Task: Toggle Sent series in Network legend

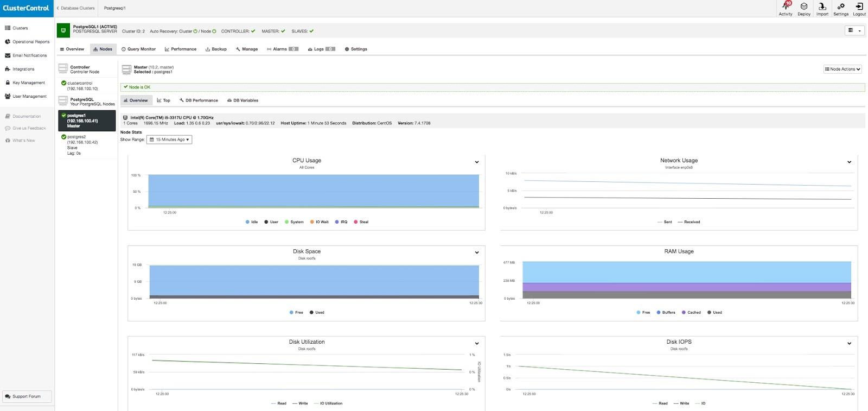Action: (665, 222)
